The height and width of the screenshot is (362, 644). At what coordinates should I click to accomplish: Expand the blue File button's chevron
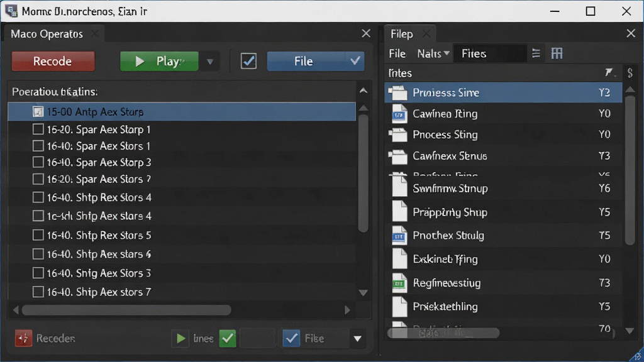click(355, 61)
